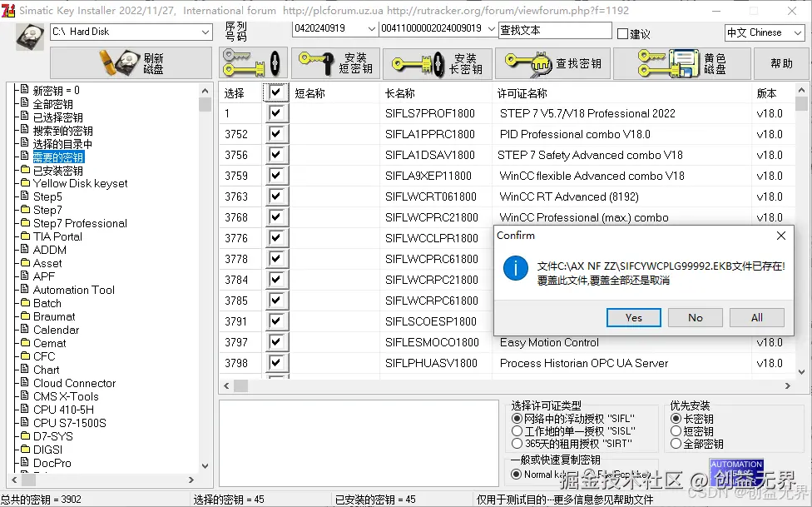Click the folder icon beside Braumat

25,316
